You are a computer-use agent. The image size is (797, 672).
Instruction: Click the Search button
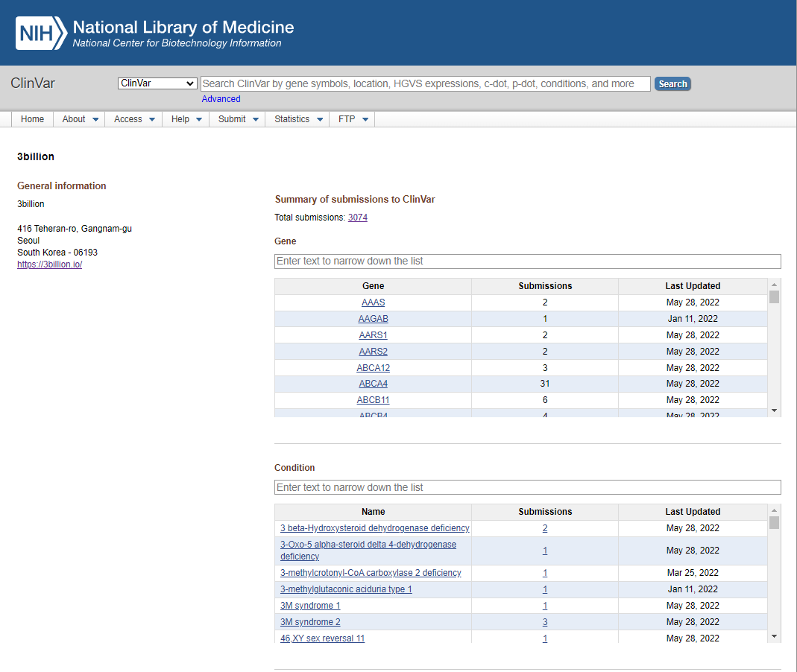coord(672,84)
